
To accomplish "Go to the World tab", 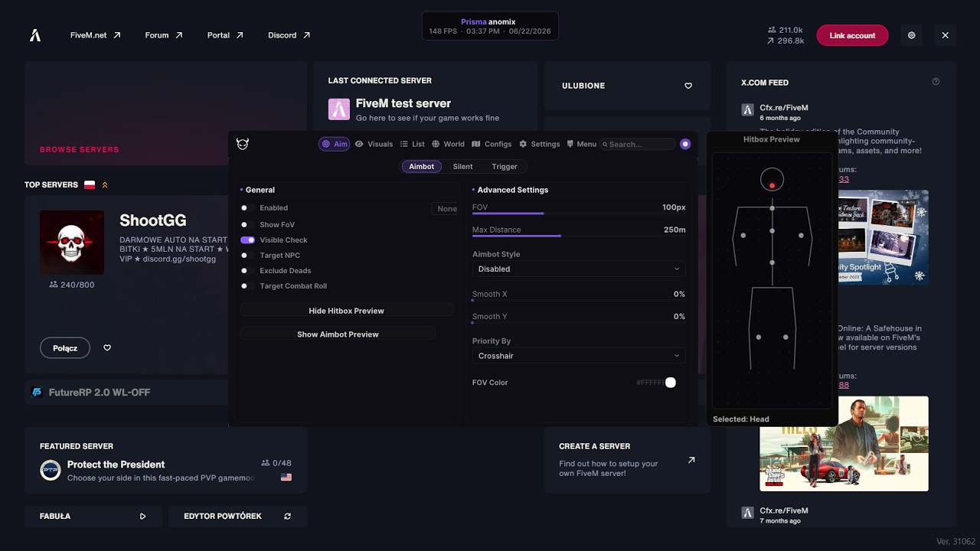I will tap(448, 144).
